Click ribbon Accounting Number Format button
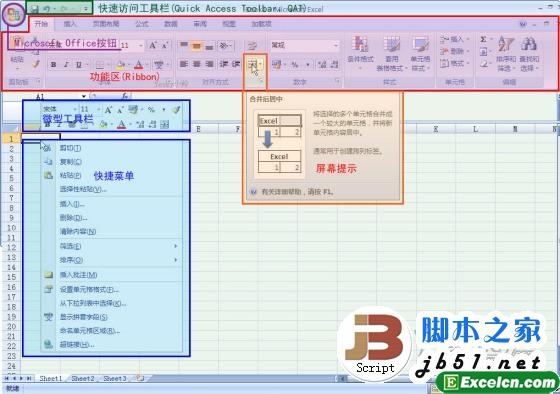 coord(277,65)
